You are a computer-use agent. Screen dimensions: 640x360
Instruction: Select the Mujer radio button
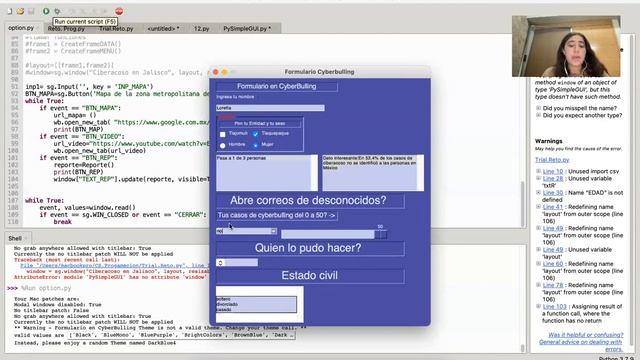[256, 145]
